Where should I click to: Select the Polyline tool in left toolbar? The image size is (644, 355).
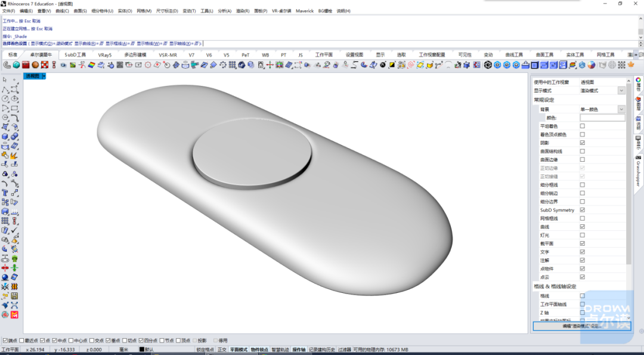click(5, 89)
